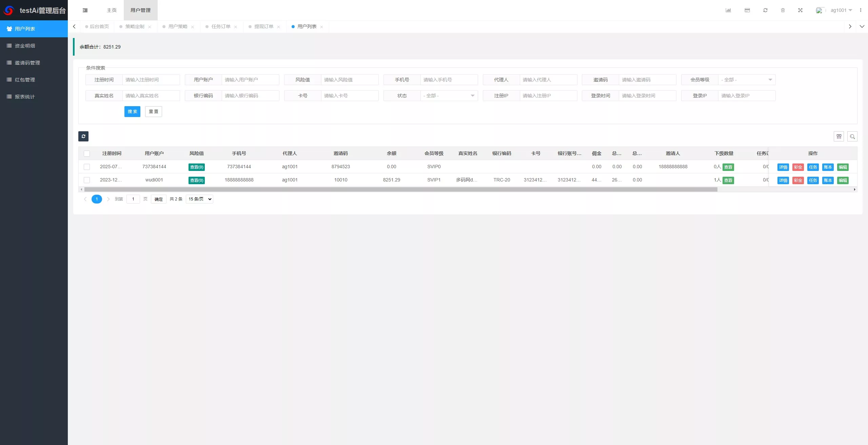Focus the 银行编码 input field
868x445 pixels.
(x=251, y=96)
